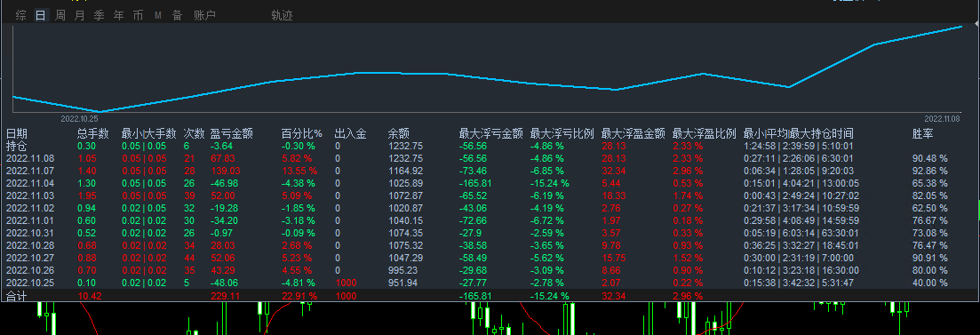Click the 余额 column header
Image resolution: width=980 pixels, height=335 pixels.
pyautogui.click(x=399, y=134)
